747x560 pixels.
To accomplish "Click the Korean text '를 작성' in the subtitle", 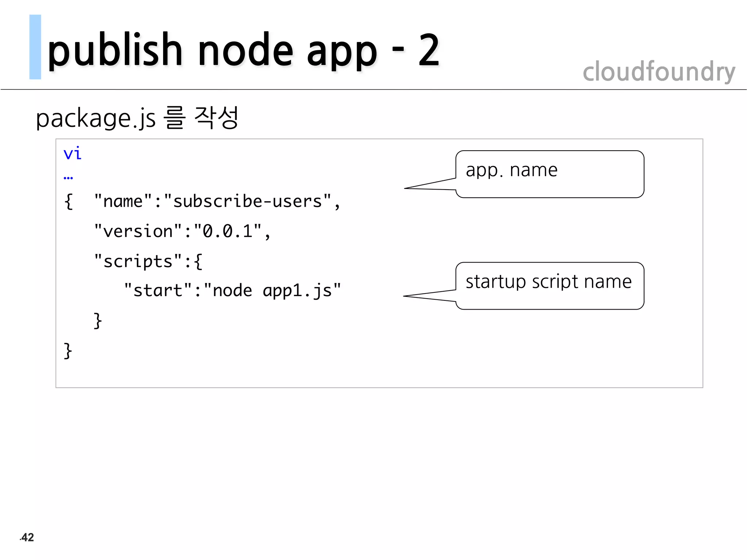I will coord(201,118).
